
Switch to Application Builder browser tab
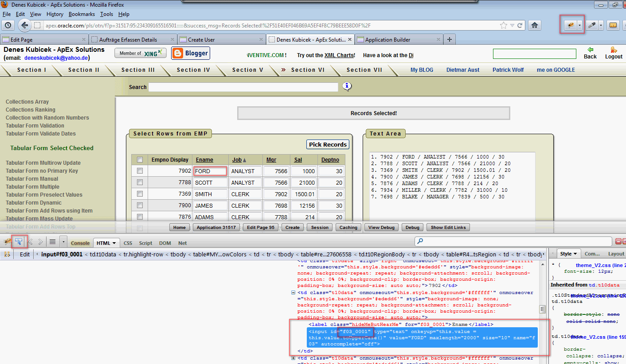399,39
